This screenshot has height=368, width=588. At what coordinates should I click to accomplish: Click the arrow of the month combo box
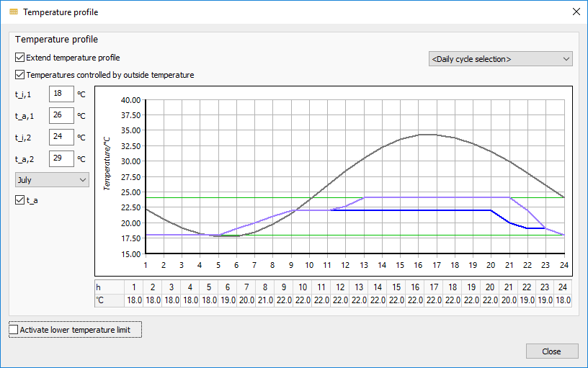point(83,180)
